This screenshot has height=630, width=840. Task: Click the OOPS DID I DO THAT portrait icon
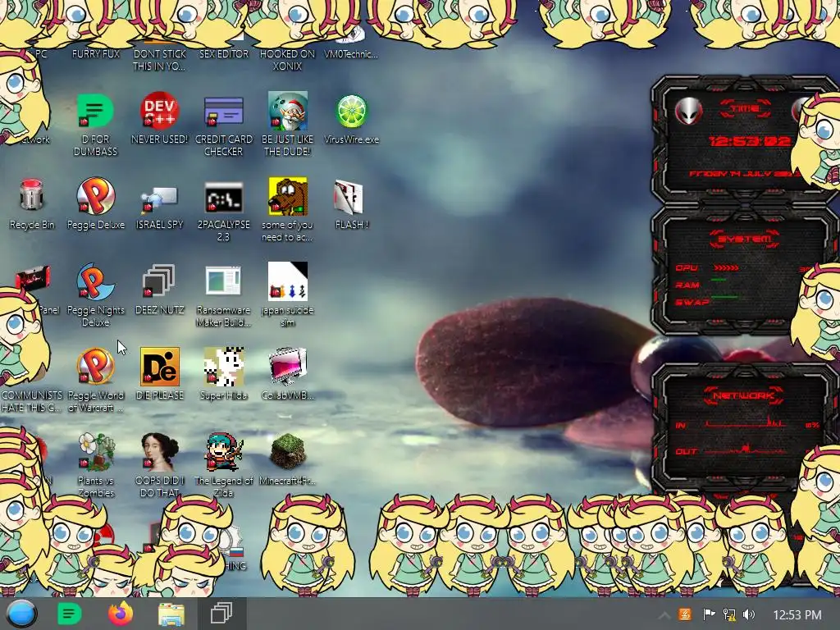point(159,452)
